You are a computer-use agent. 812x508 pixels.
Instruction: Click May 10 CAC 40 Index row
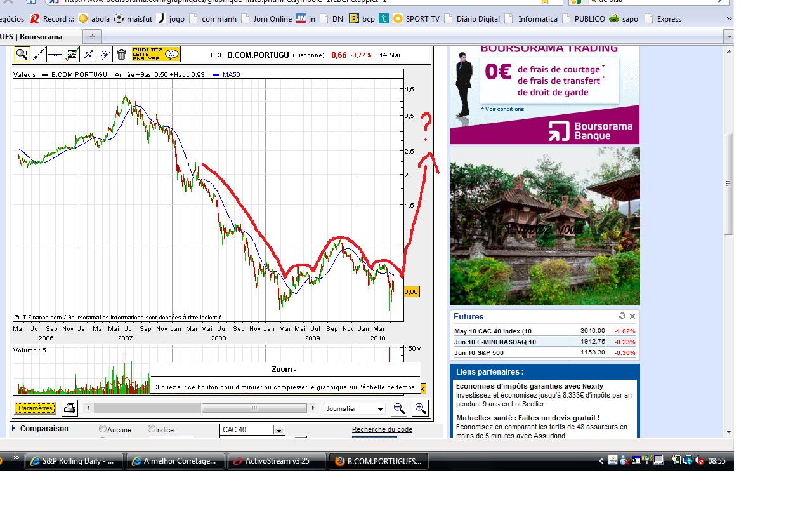[x=544, y=331]
